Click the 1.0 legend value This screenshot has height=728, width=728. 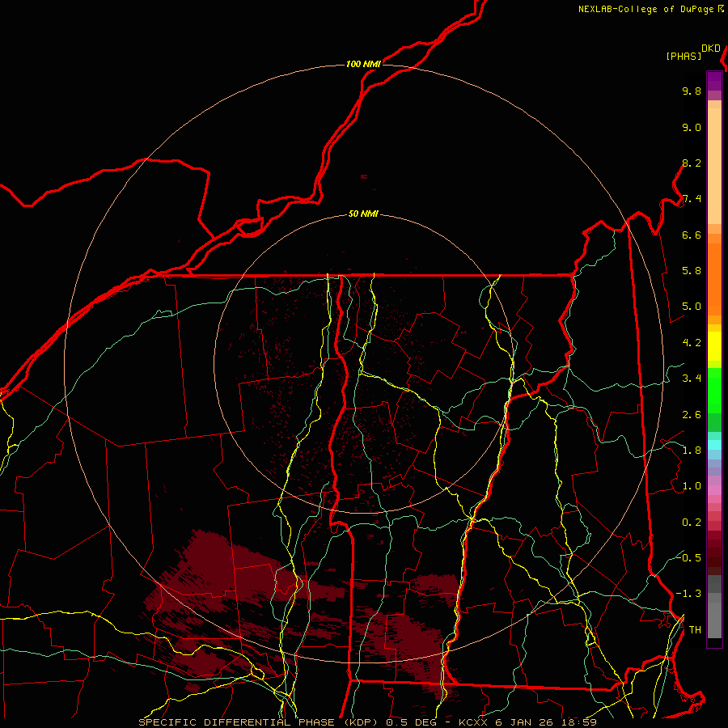click(692, 486)
